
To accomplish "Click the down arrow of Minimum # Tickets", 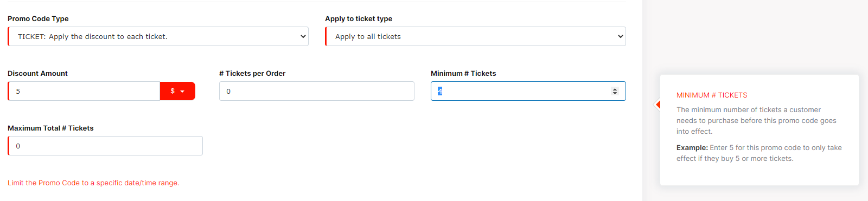I will 615,93.
